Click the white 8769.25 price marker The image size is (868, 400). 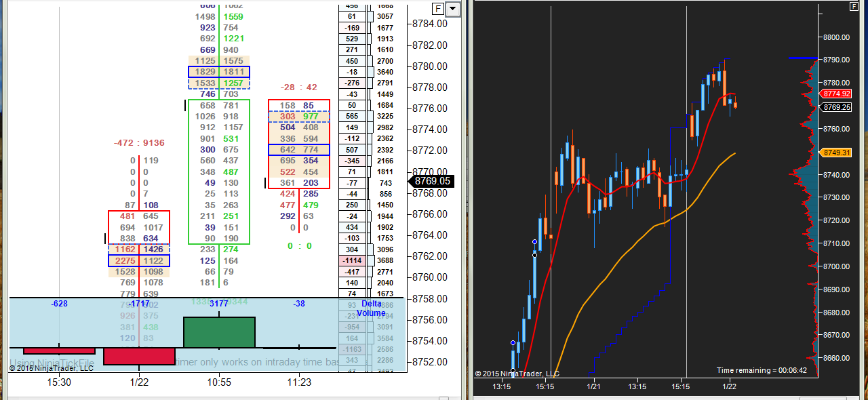click(x=836, y=107)
